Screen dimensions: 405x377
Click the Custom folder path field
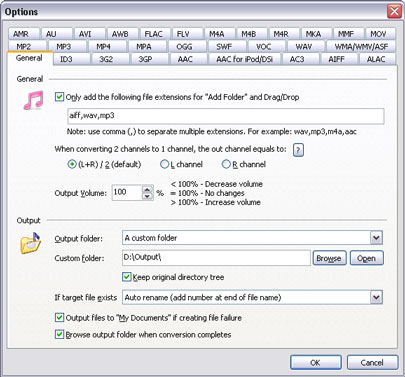click(x=216, y=258)
